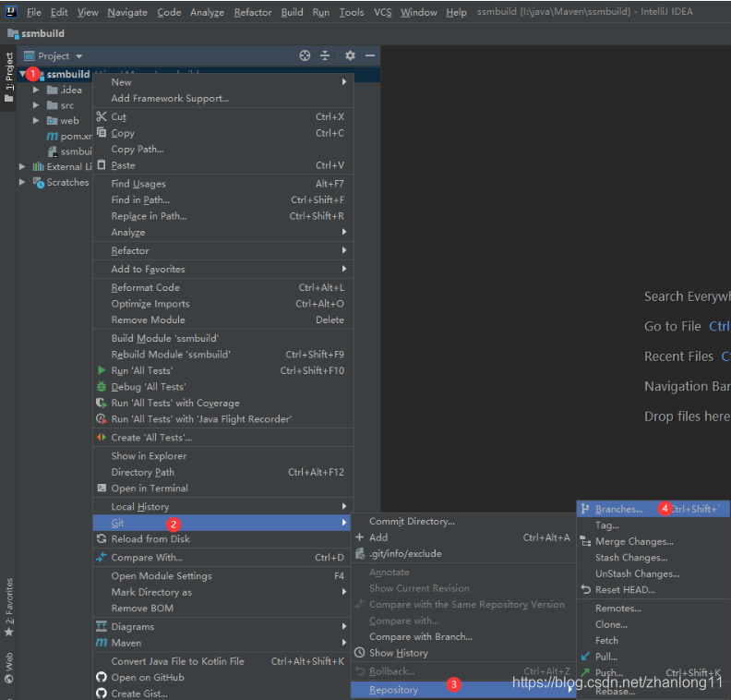Collapse the ssmbuild root tree node
Viewport: 731px width, 700px height.
pyautogui.click(x=22, y=74)
